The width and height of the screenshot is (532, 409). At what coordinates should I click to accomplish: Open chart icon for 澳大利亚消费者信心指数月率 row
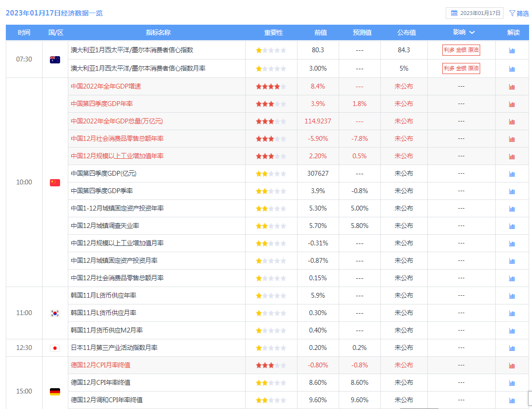[x=512, y=69]
